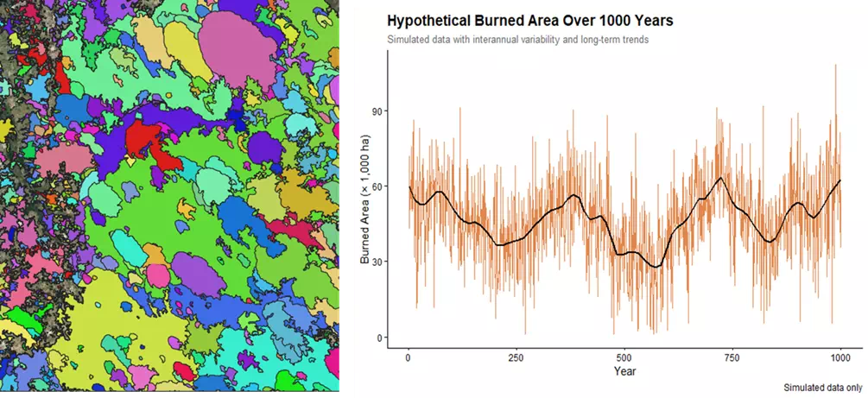Screen dimensions: 868x398
Task: Click the y-axis tick label "90"
Action: [x=377, y=111]
